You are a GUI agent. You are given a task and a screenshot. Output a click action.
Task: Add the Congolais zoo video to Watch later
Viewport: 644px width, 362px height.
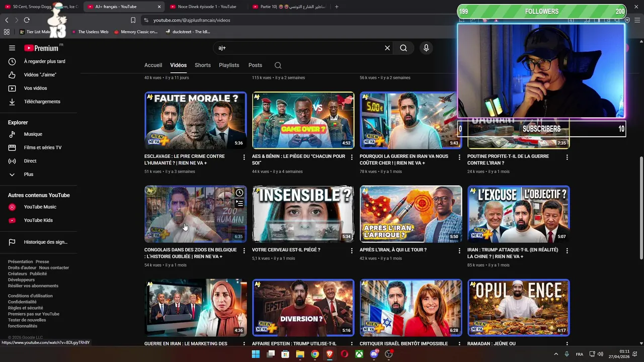click(x=239, y=193)
